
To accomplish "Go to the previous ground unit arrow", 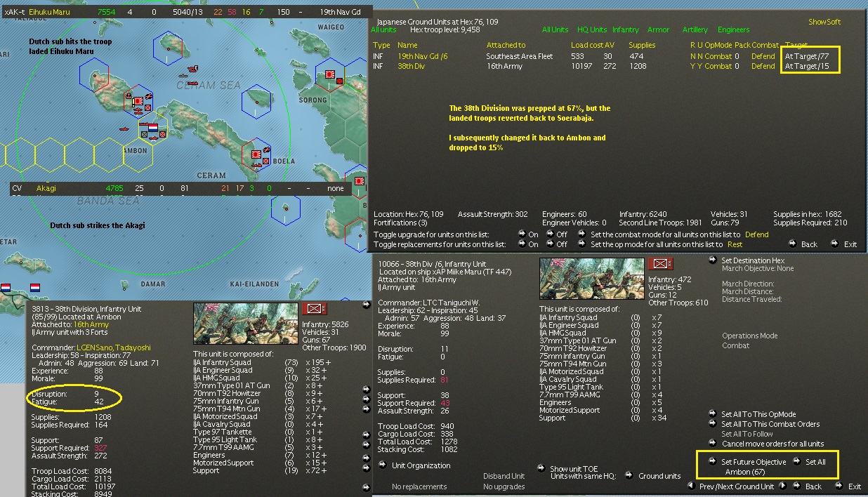I will click(691, 486).
